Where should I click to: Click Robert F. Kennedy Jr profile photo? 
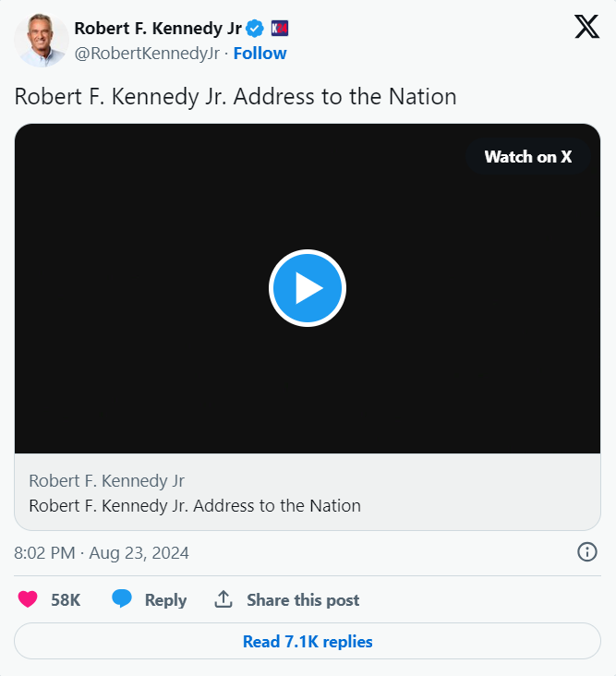click(42, 41)
